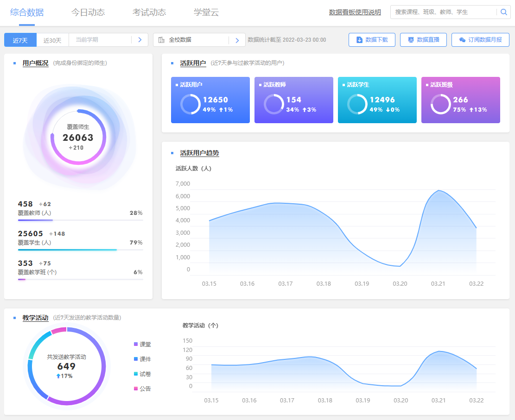The height and width of the screenshot is (420, 515).
Task: Toggle the 课堂 legend item
Action: [142, 345]
